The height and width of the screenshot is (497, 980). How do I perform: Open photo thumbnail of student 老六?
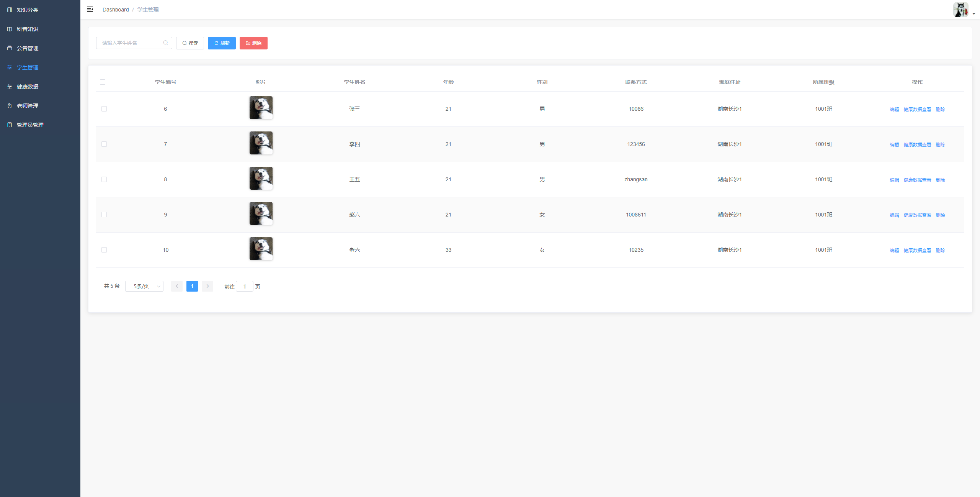click(261, 249)
